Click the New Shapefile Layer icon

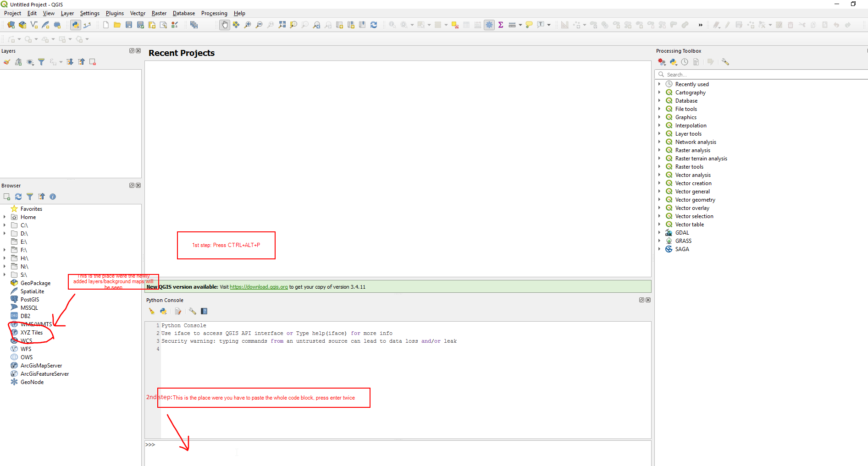(x=34, y=25)
